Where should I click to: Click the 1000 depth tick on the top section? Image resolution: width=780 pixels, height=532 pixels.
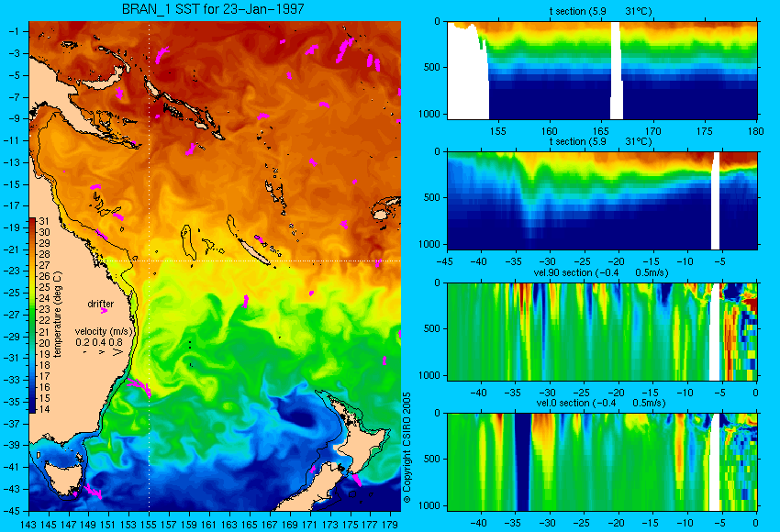429,114
